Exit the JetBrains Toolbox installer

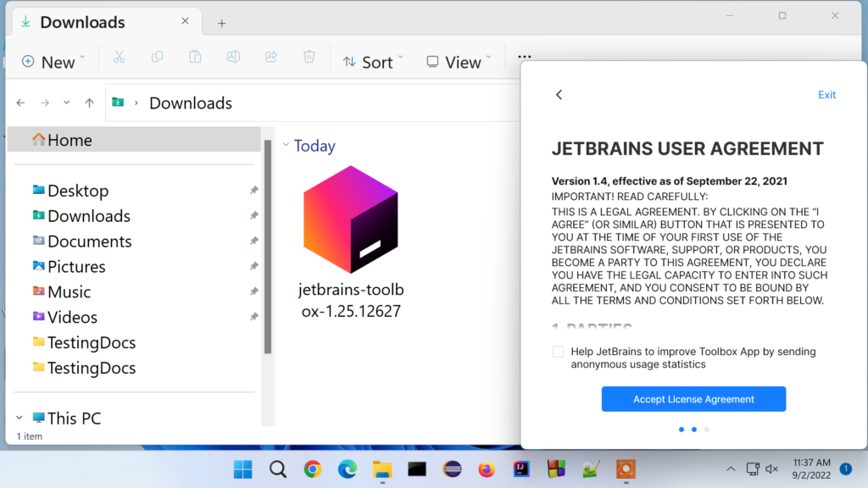826,94
